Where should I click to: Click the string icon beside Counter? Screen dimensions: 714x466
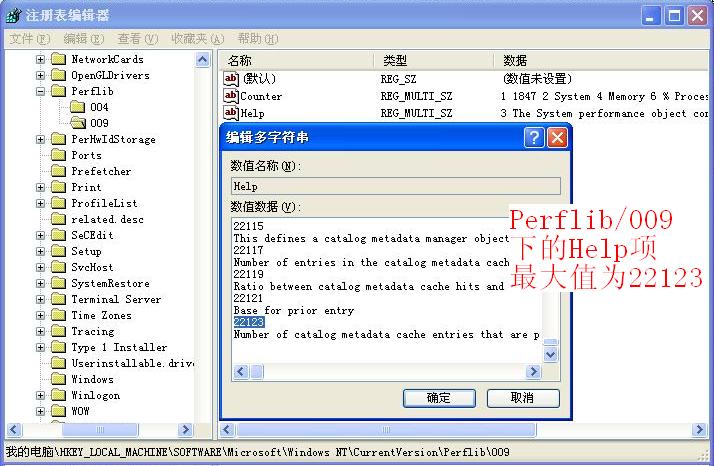pos(231,96)
